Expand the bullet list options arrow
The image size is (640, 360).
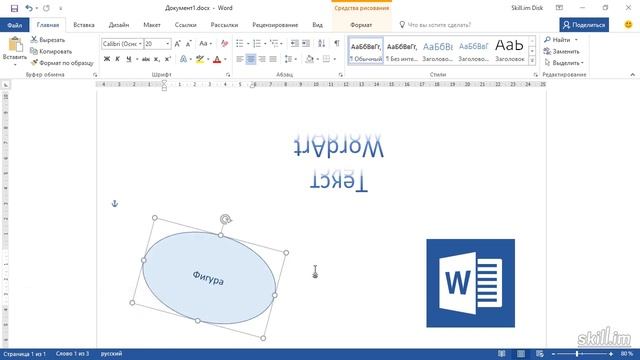(248, 44)
